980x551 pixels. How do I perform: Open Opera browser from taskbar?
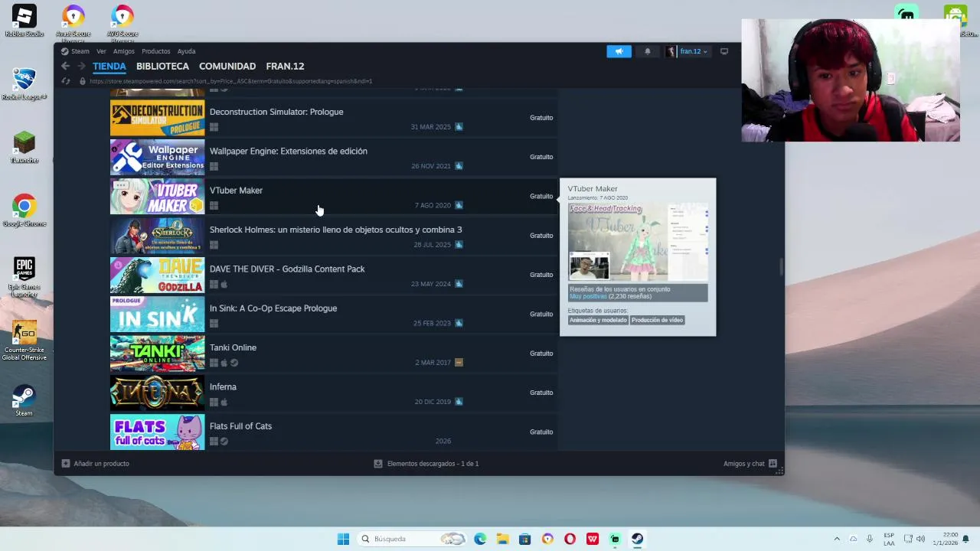(x=570, y=539)
